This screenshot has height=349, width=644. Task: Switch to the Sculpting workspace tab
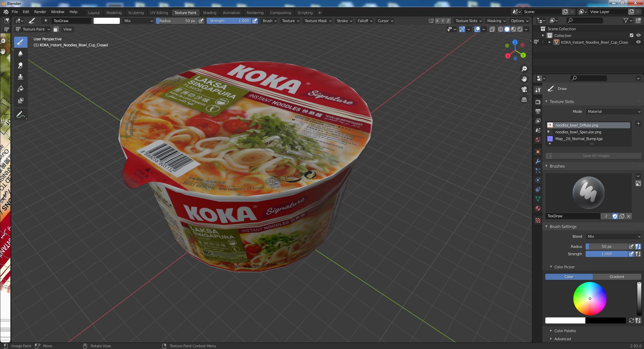136,13
